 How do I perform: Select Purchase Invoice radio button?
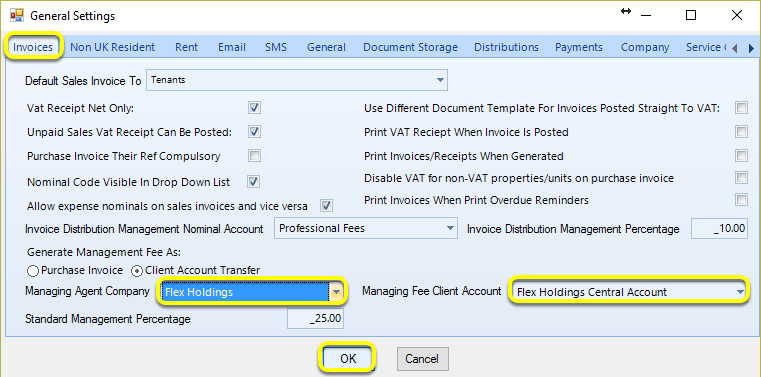(33, 270)
